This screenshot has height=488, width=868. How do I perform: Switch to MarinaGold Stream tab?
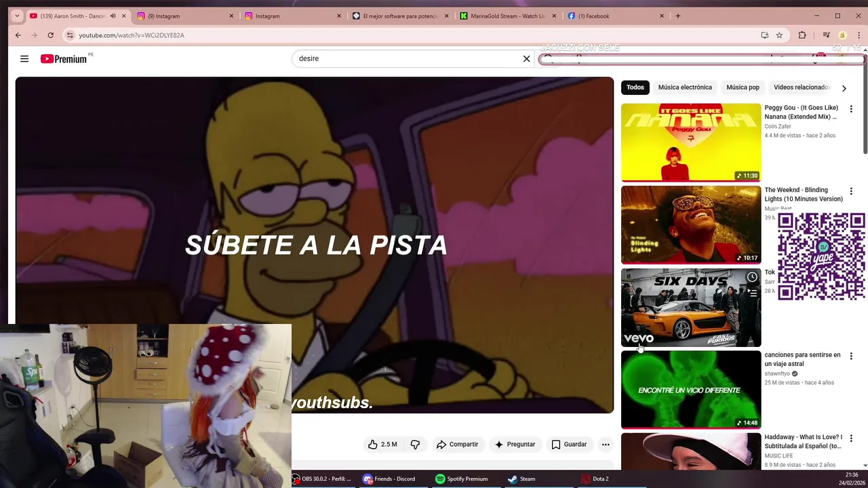[507, 16]
